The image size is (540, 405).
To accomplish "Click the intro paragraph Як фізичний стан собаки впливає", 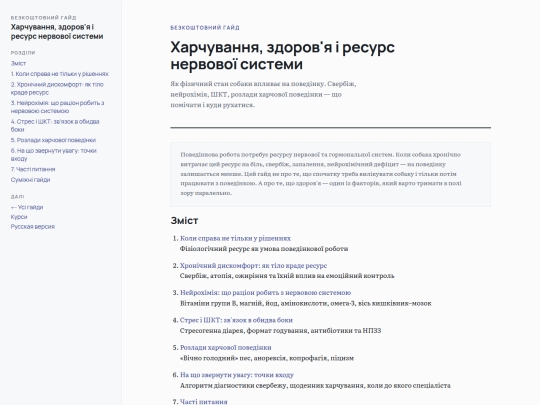I will (263, 94).
